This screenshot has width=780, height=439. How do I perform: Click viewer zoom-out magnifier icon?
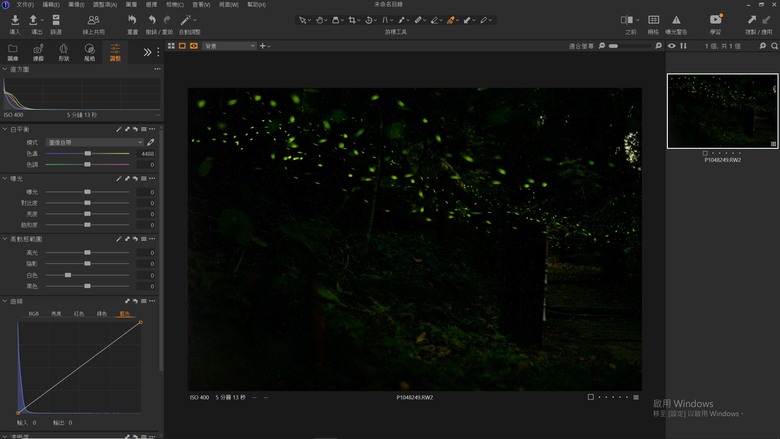pos(602,46)
